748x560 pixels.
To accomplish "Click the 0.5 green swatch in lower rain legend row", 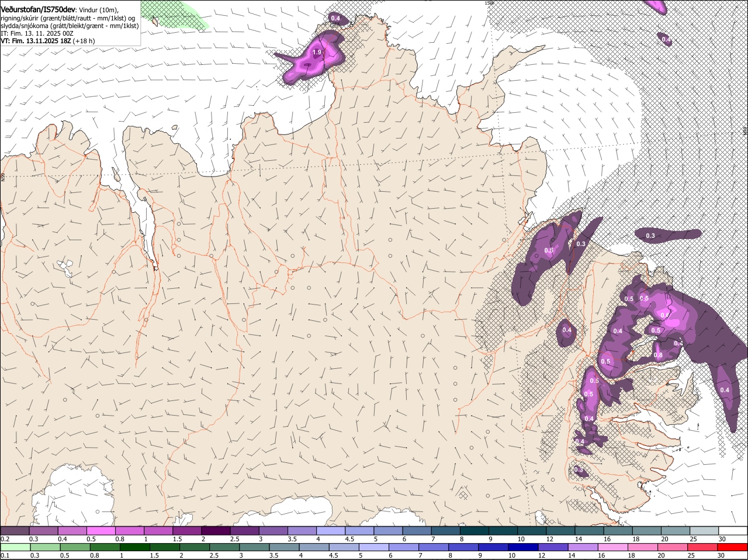I will (x=75, y=547).
